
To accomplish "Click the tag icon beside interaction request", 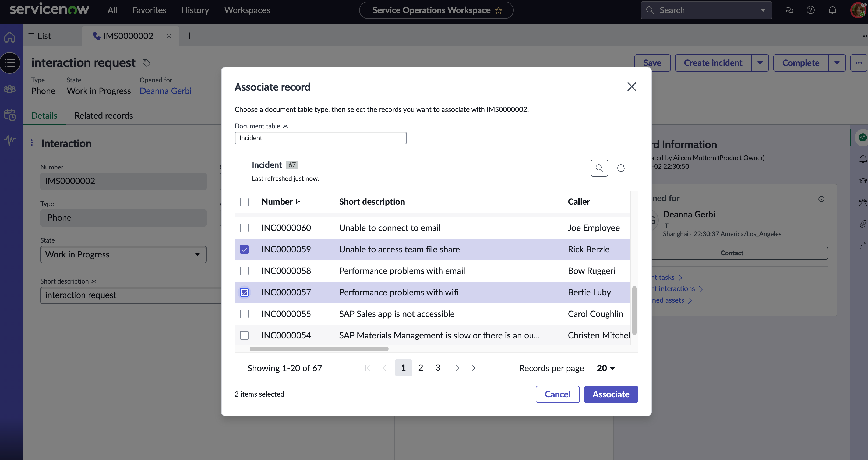I will pos(146,63).
